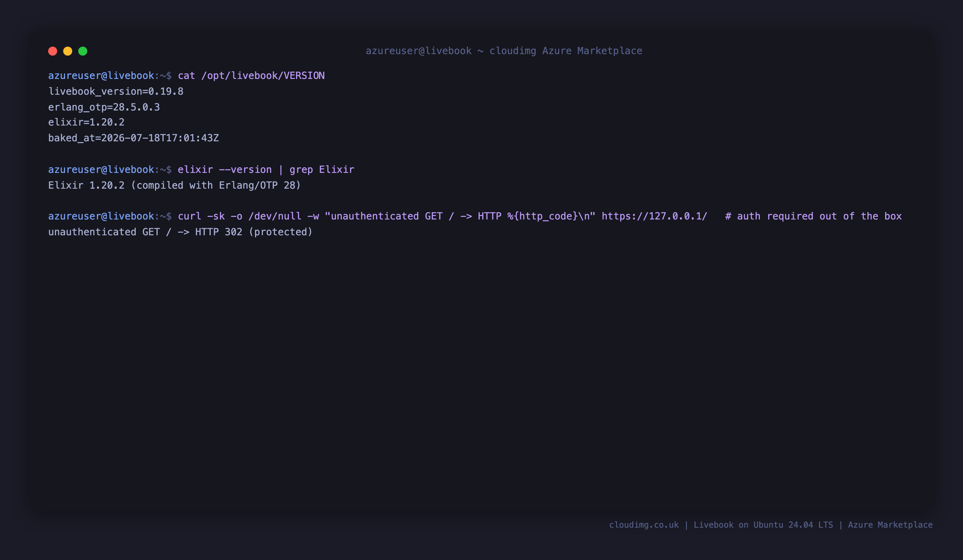Click the terminal title 'azureuser@livebook ~ cloudimg Azure Marketplace'

[504, 51]
